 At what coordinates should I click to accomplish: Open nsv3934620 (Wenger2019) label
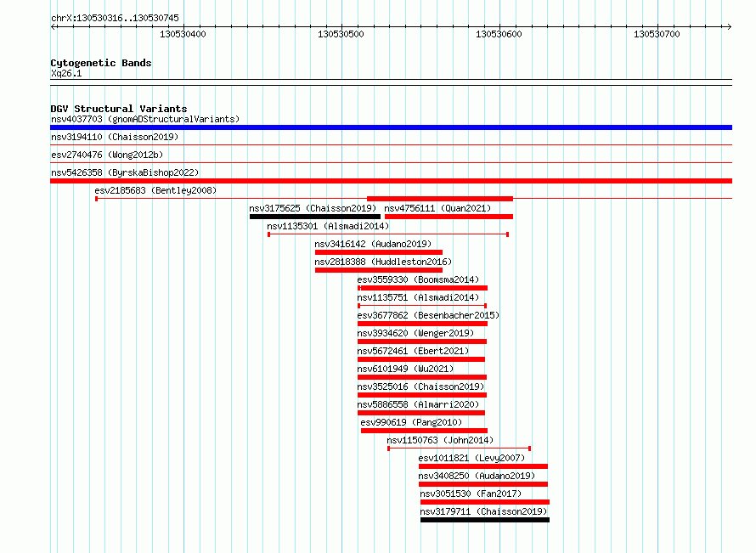coord(415,333)
